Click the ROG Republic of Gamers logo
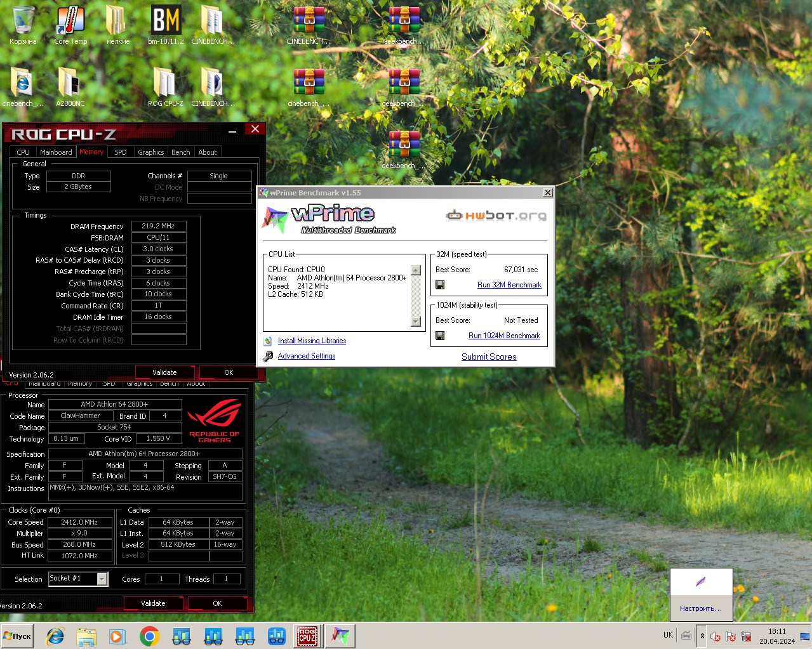Image resolution: width=812 pixels, height=649 pixels. point(215,421)
